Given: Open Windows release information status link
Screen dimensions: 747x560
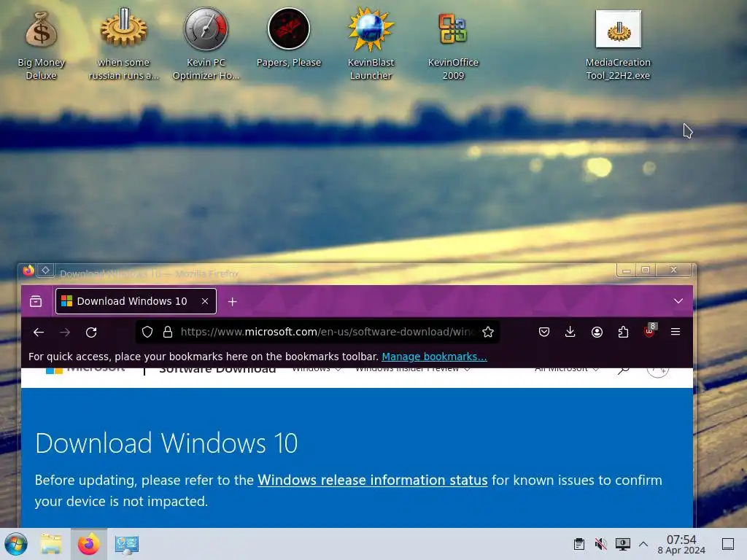Looking at the screenshot, I should [373, 480].
